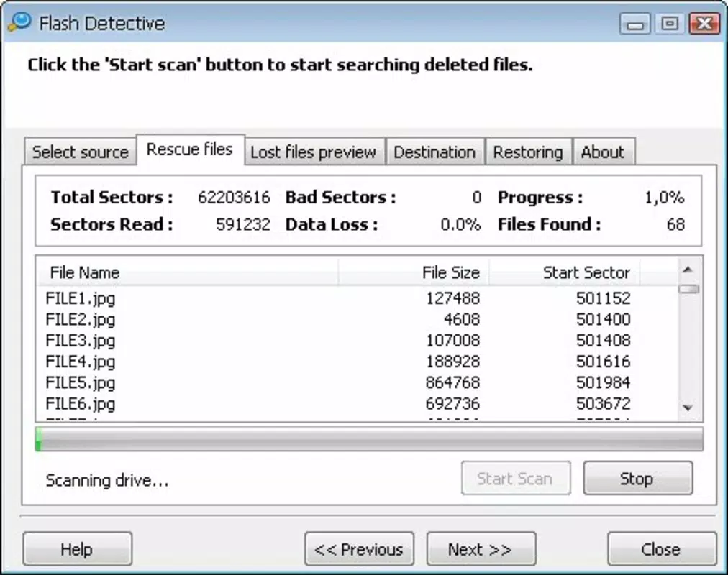Click the green scan progress bar
This screenshot has width=728, height=575.
coord(369,439)
